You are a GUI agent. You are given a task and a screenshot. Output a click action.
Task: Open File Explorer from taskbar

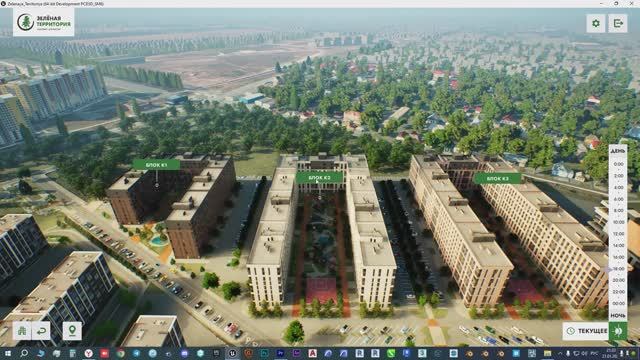(x=547, y=353)
